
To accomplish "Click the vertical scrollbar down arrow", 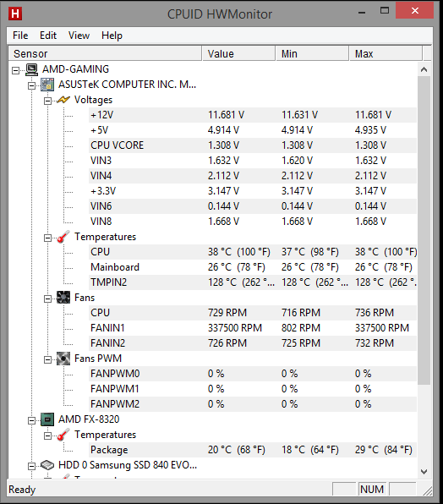I will coord(424,472).
